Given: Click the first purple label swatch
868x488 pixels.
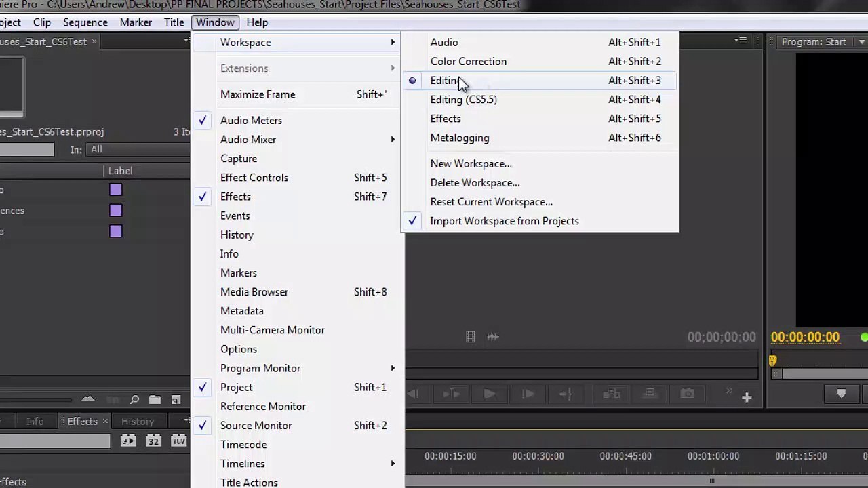Looking at the screenshot, I should click(x=116, y=190).
